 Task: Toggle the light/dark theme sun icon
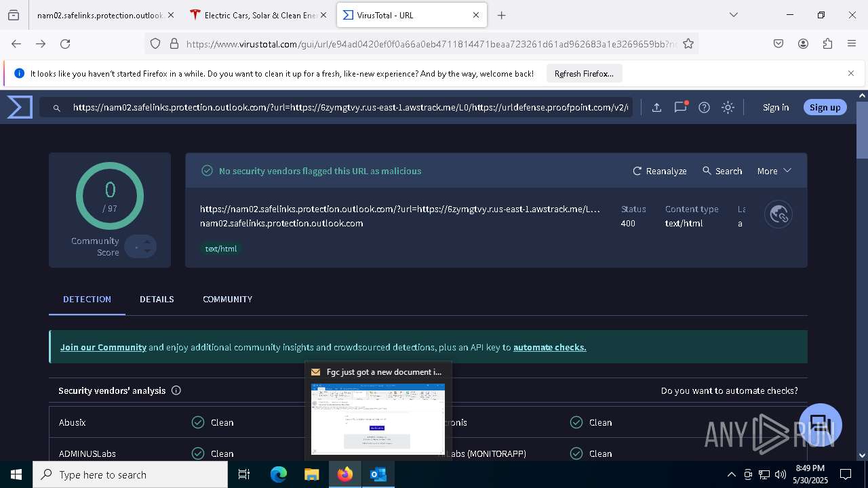click(728, 107)
